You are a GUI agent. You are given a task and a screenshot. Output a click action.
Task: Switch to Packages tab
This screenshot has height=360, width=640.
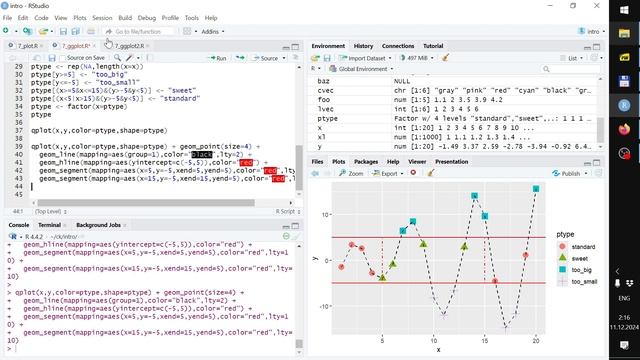[x=366, y=162]
